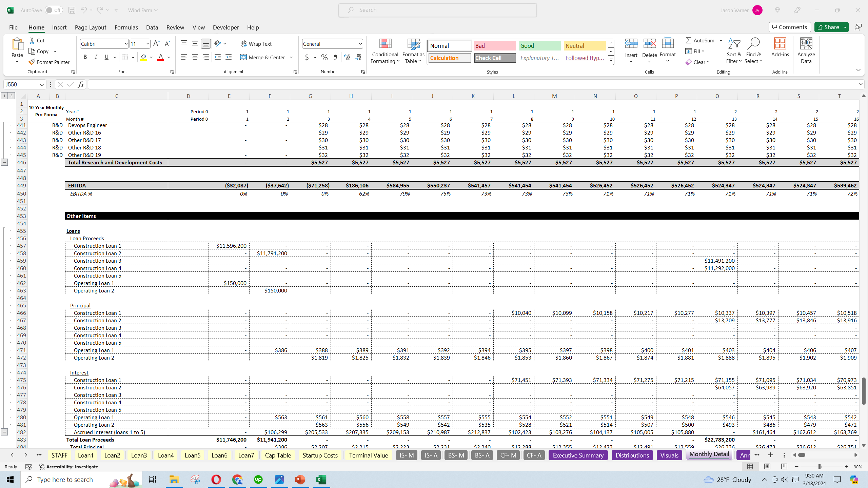
Task: Click the AutoSum button
Action: coord(700,40)
